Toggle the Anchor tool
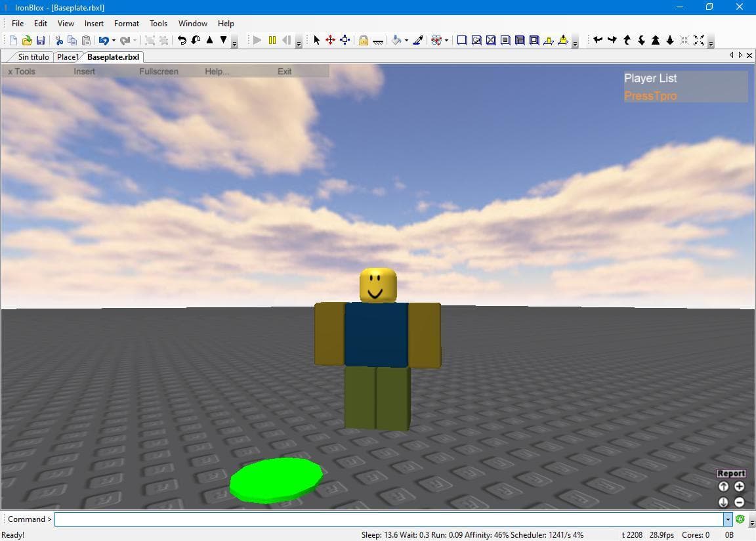The image size is (756, 541). (x=378, y=41)
